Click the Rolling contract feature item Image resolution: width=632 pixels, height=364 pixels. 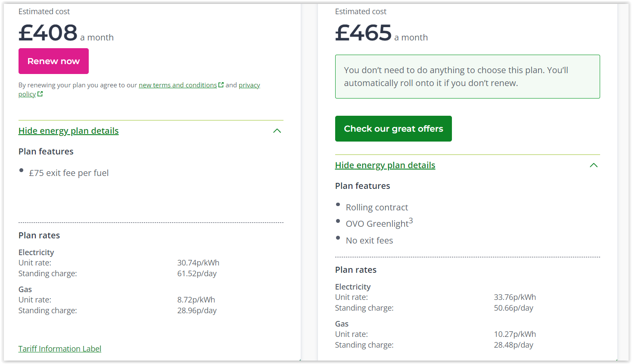pos(377,207)
